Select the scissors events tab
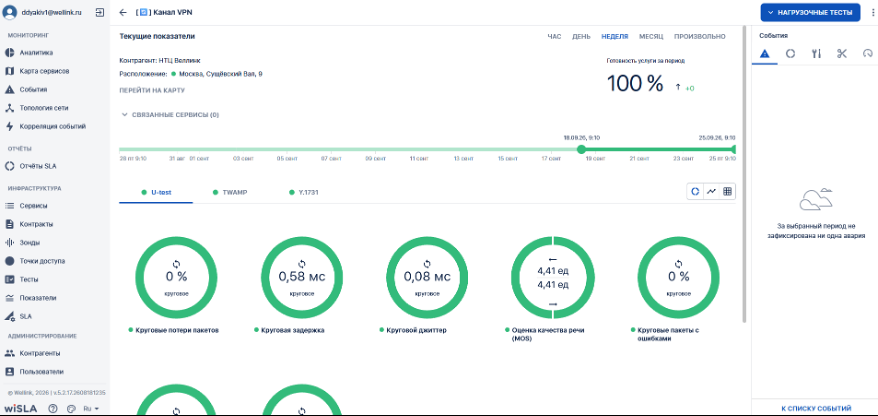The height and width of the screenshot is (416, 878). point(842,54)
